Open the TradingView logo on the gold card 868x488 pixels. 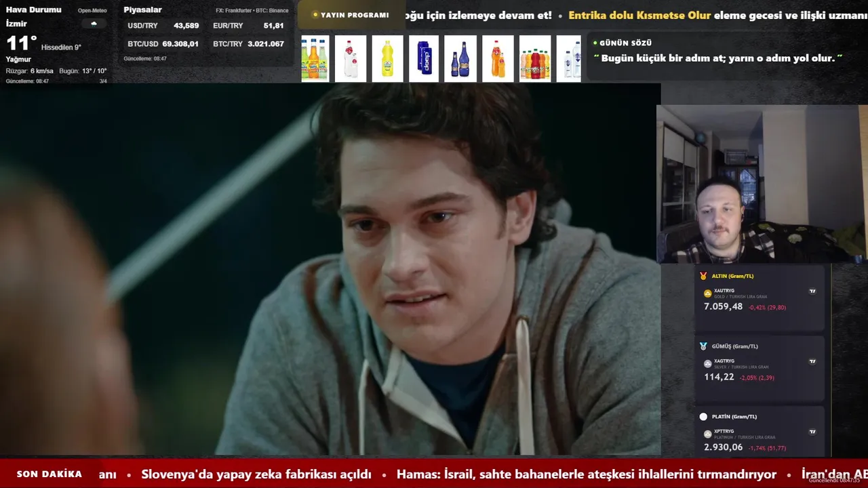pyautogui.click(x=812, y=291)
